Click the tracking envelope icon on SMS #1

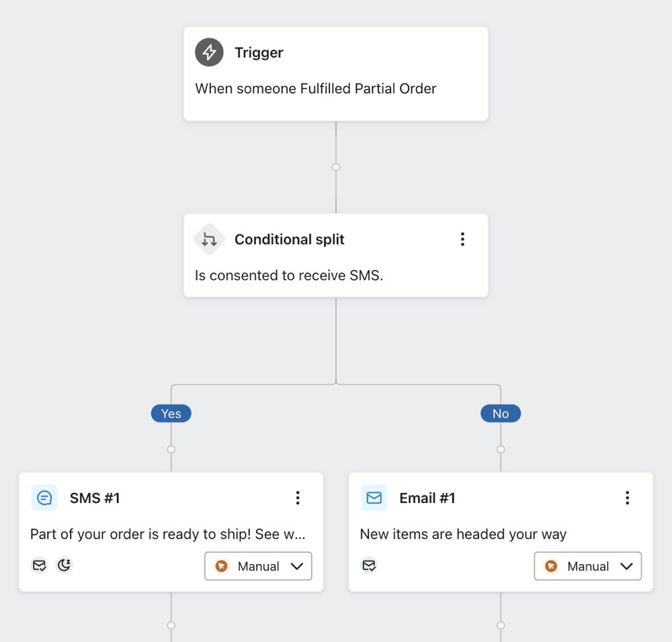40,565
